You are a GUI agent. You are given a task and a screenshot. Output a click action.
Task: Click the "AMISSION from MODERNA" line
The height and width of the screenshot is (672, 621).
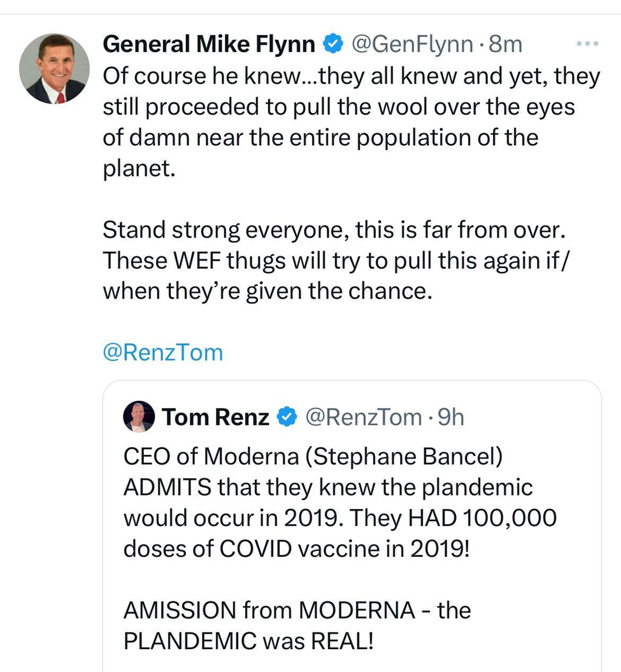tap(297, 610)
